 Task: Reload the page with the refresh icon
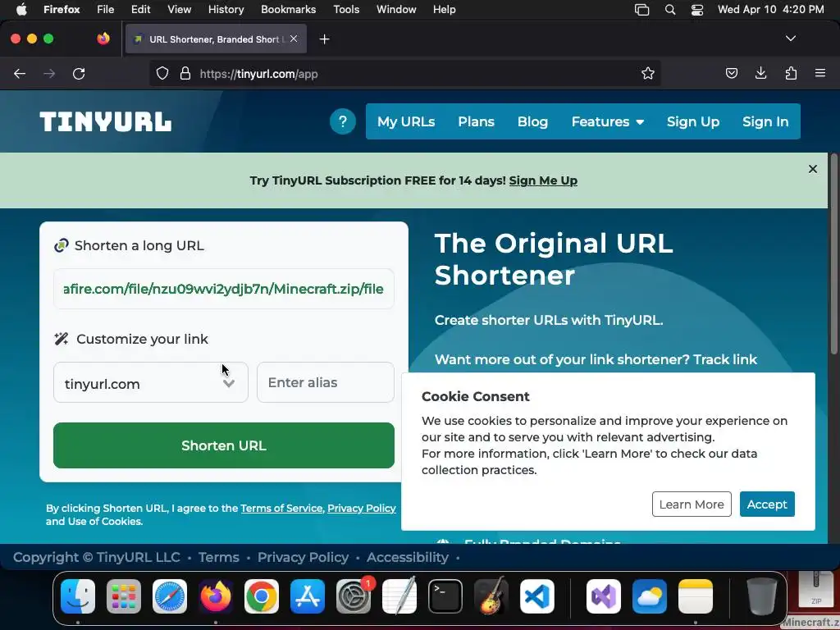79,74
